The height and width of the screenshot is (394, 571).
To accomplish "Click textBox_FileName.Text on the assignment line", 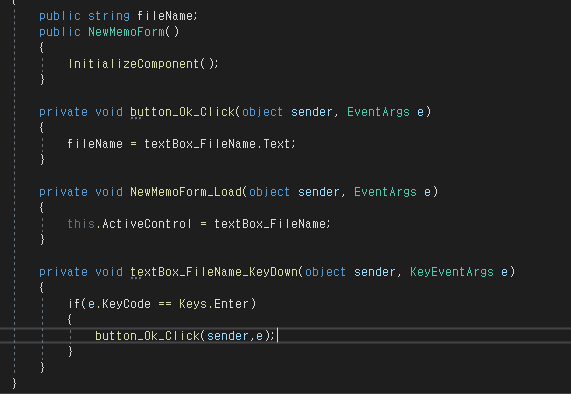I will pos(217,144).
